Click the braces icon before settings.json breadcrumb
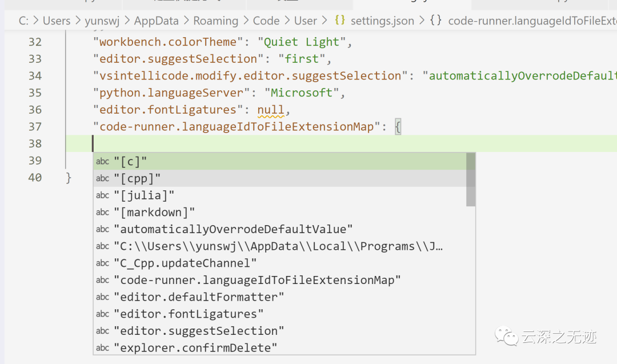Viewport: 617px width, 364px height. (340, 21)
